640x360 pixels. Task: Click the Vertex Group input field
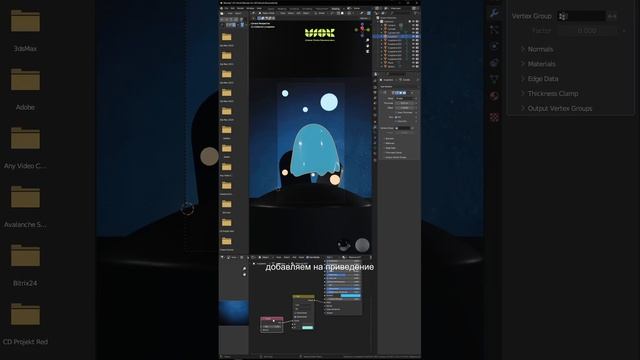(582, 16)
